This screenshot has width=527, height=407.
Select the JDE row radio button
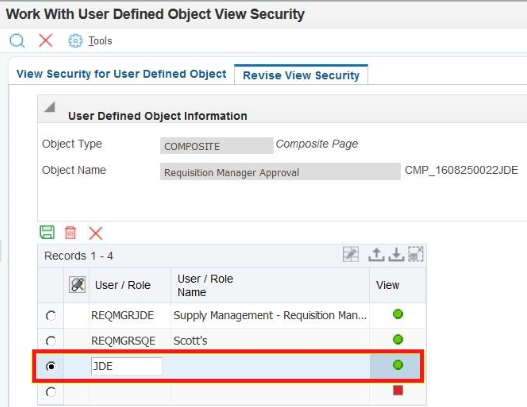coord(51,366)
